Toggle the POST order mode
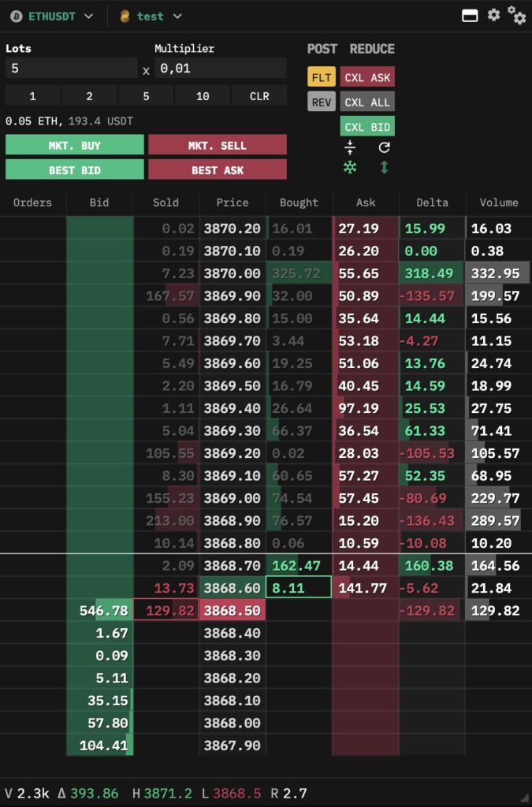Screen dimensions: 532x807 click(x=322, y=49)
